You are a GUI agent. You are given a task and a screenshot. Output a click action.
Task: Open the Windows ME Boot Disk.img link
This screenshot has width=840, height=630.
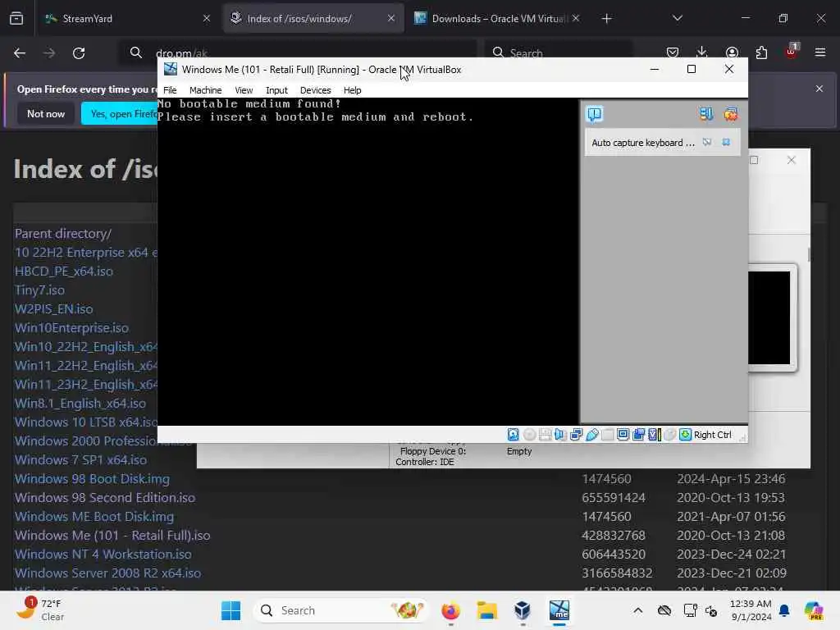click(x=94, y=517)
